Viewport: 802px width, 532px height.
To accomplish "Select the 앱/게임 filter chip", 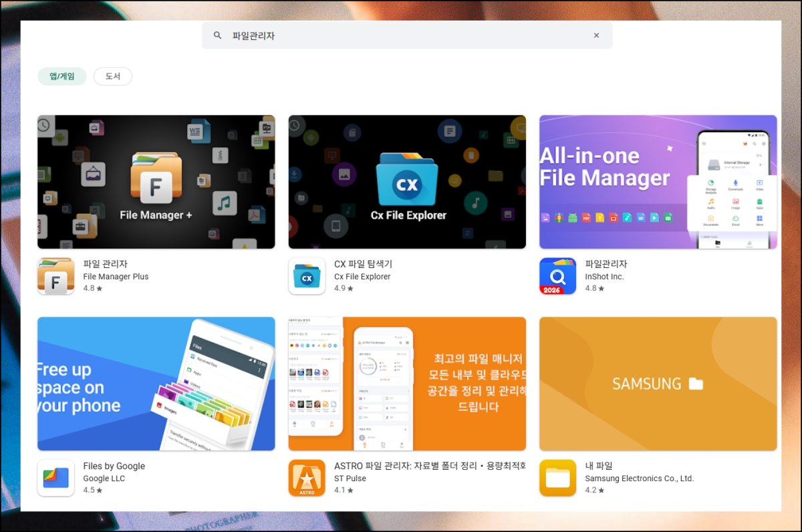I will point(62,76).
